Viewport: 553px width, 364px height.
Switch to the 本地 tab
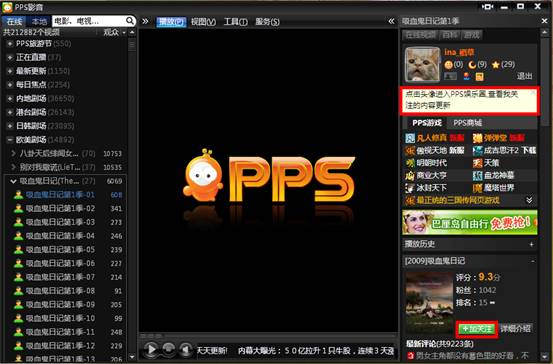39,22
